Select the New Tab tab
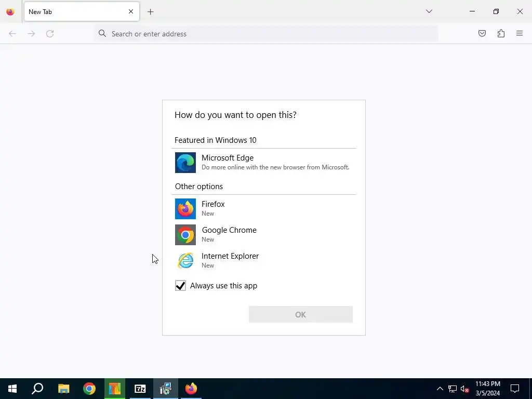532x399 pixels. 82,11
